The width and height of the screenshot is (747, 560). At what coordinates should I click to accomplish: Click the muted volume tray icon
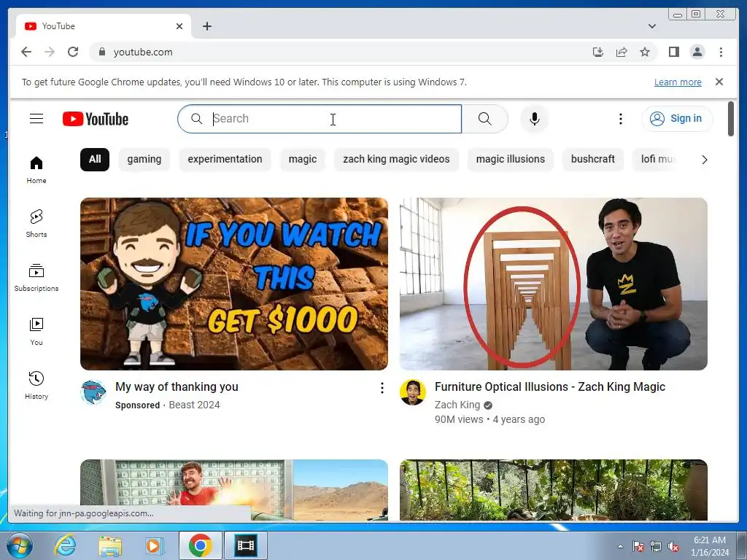(x=673, y=547)
